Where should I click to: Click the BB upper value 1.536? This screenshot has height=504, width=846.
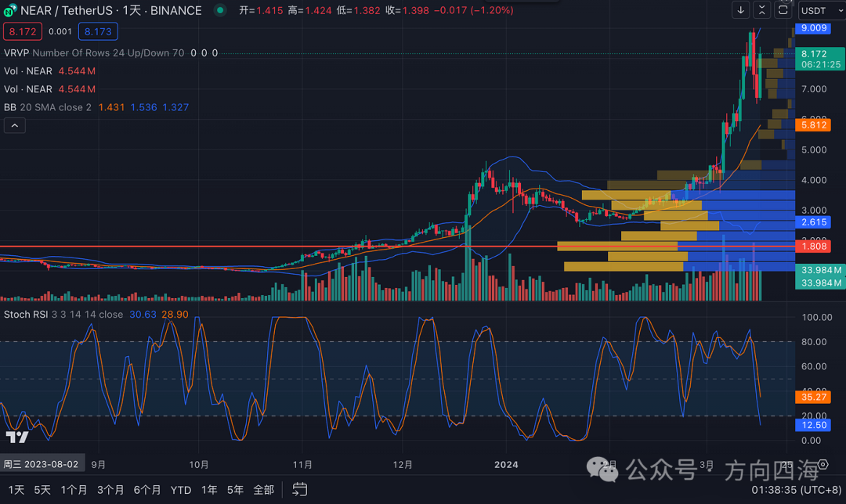(x=143, y=107)
